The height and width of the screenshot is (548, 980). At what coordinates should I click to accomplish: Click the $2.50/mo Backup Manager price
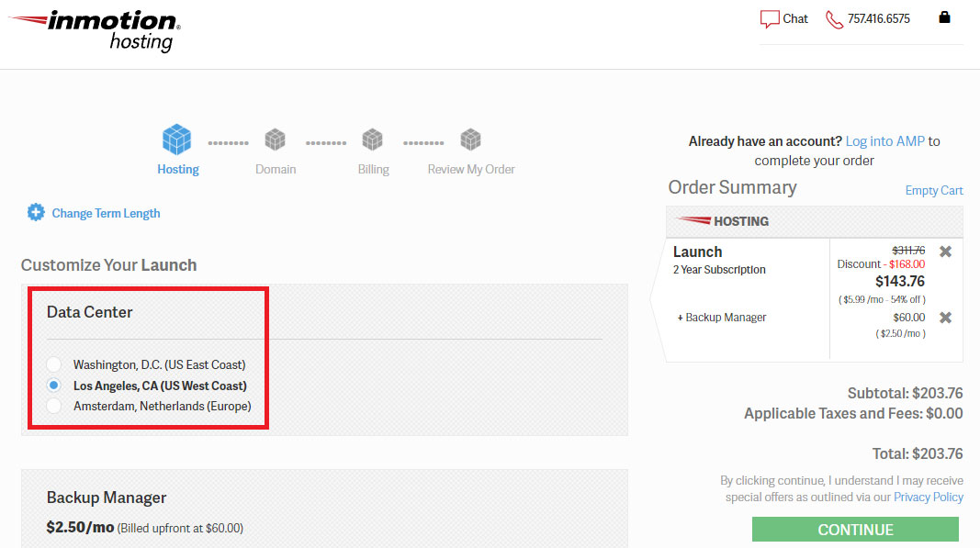tap(80, 528)
